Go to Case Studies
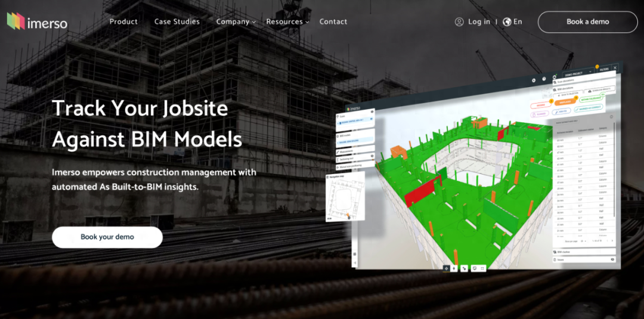 coord(177,21)
